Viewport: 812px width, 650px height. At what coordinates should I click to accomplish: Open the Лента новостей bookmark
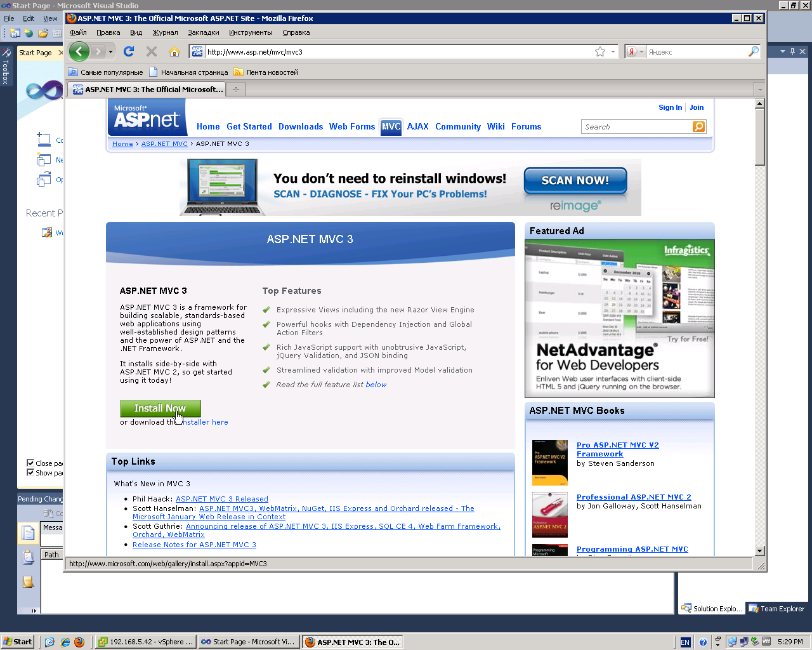point(266,72)
